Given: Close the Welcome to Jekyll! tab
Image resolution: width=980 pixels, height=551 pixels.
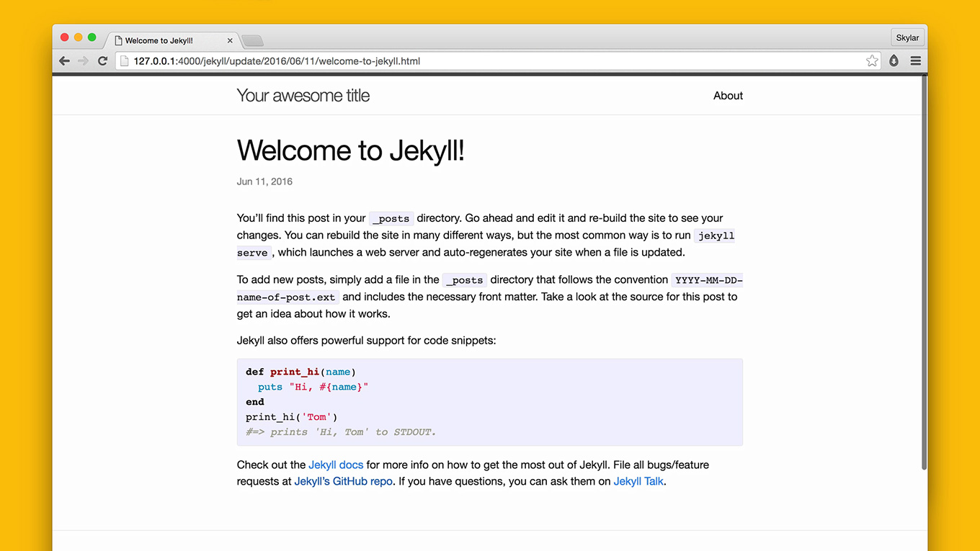Looking at the screenshot, I should [230, 41].
